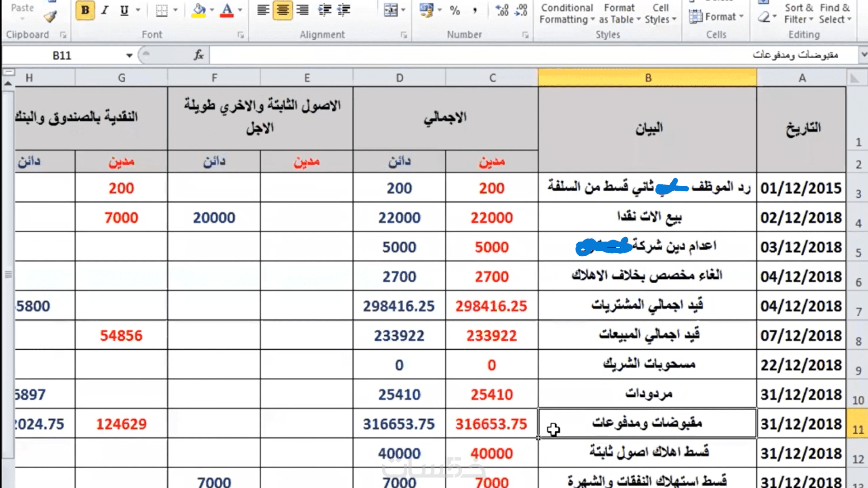Image resolution: width=868 pixels, height=488 pixels.
Task: Click the Align Text Right icon
Action: click(x=302, y=10)
